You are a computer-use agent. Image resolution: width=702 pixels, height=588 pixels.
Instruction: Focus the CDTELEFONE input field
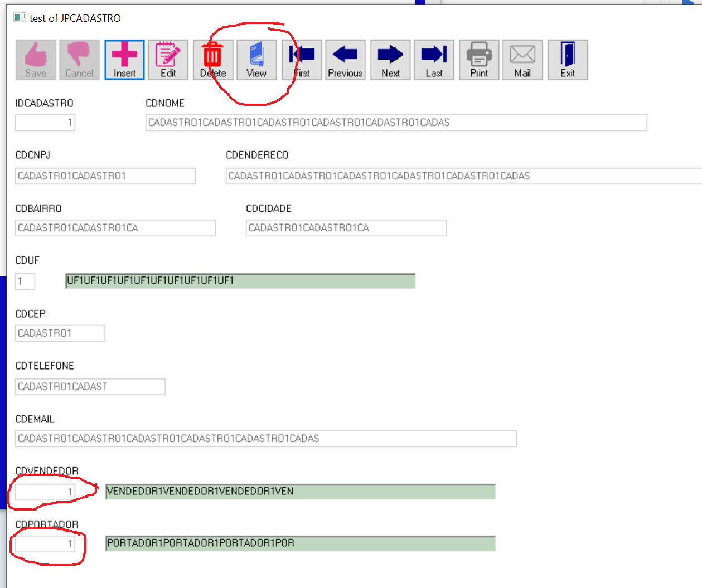tap(90, 387)
